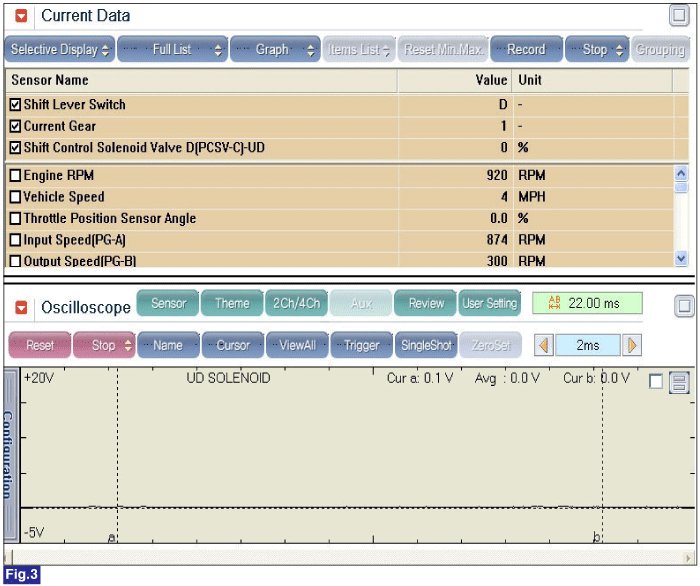Decrease time base with left orange arrow
The width and height of the screenshot is (700, 586).
tap(544, 345)
